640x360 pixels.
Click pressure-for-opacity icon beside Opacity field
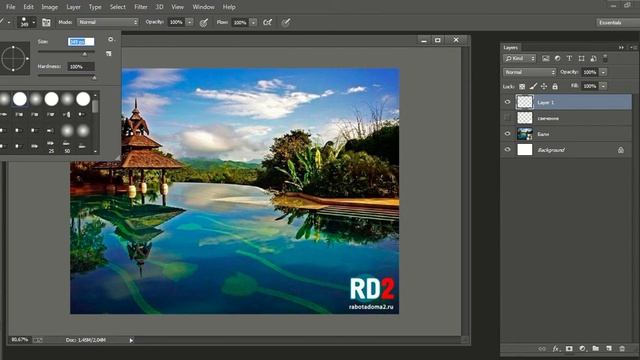coord(204,22)
